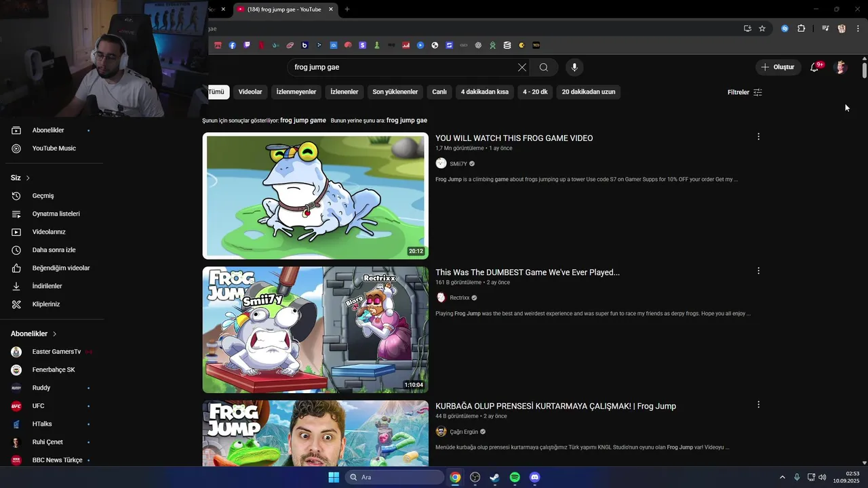Open the Facebook bookmark icon

(232, 45)
